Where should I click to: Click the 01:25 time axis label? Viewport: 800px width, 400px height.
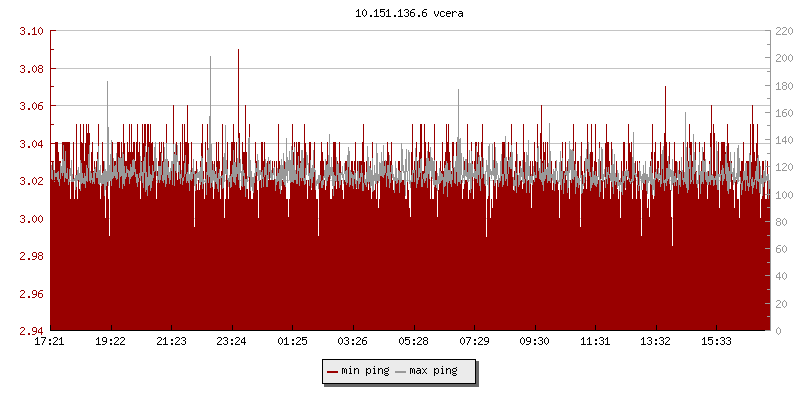pyautogui.click(x=292, y=342)
